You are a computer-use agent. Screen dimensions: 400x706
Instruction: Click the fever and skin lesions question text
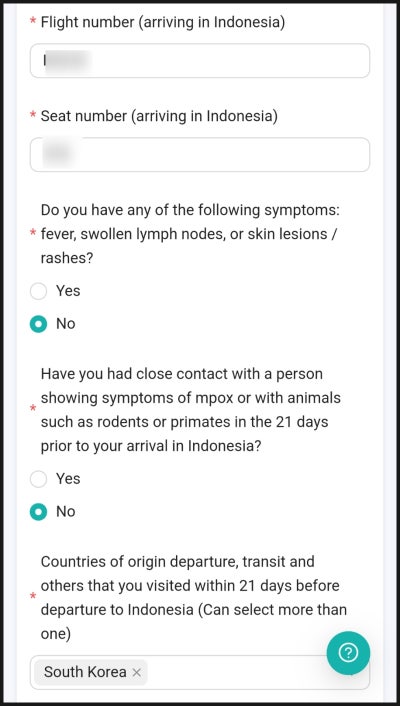pyautogui.click(x=189, y=234)
